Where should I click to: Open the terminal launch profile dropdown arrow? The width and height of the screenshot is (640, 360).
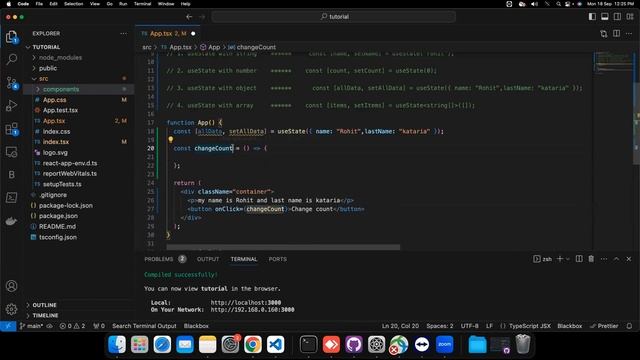(x=567, y=259)
